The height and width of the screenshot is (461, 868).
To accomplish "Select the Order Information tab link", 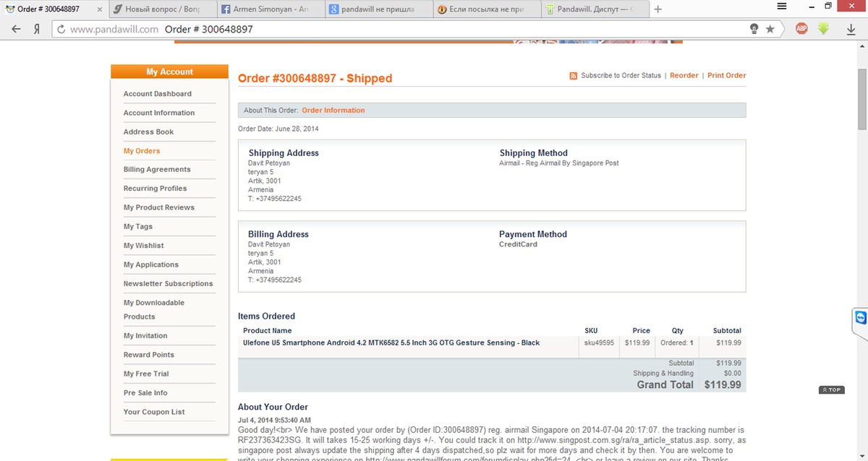I will [333, 111].
